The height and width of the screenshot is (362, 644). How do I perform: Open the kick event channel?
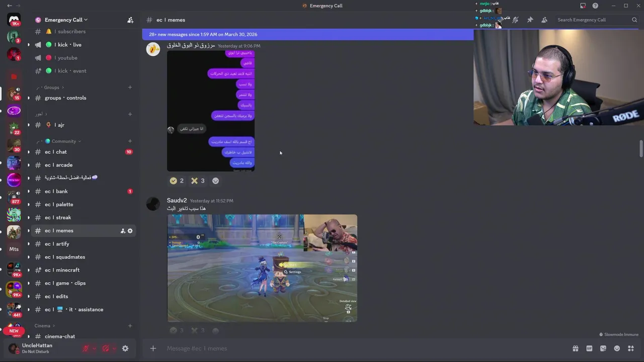click(84, 71)
